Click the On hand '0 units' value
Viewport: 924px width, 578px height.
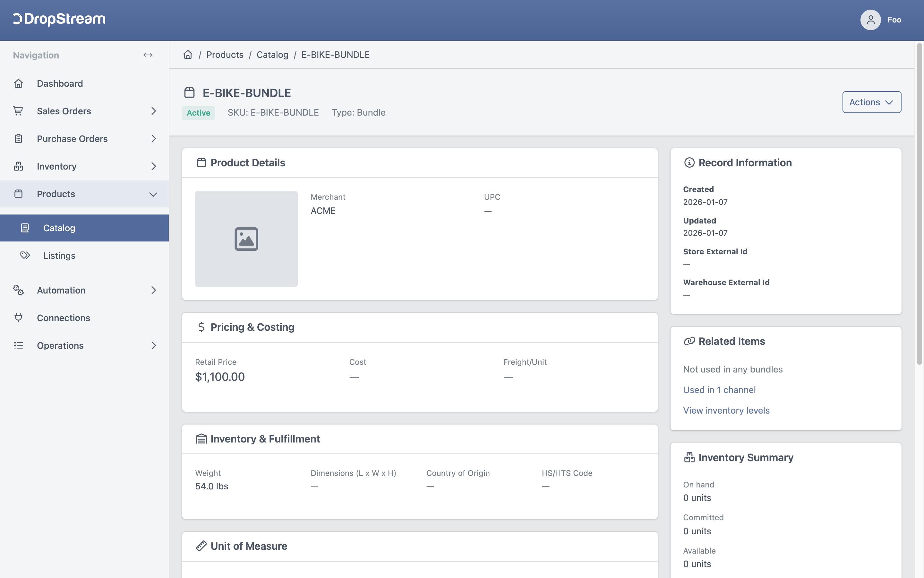click(697, 498)
